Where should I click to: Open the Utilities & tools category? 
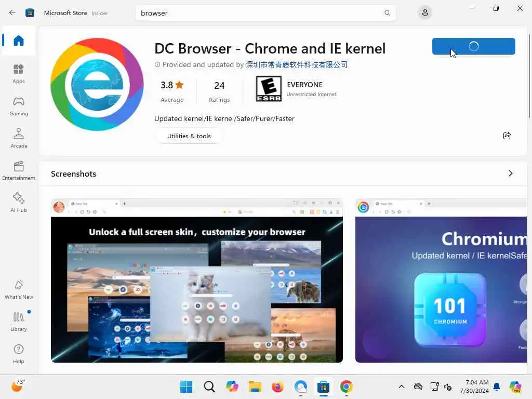click(x=189, y=136)
